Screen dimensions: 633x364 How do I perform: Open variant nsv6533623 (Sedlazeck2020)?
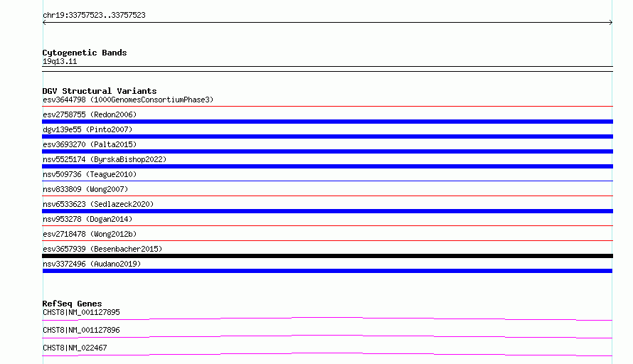pos(98,204)
